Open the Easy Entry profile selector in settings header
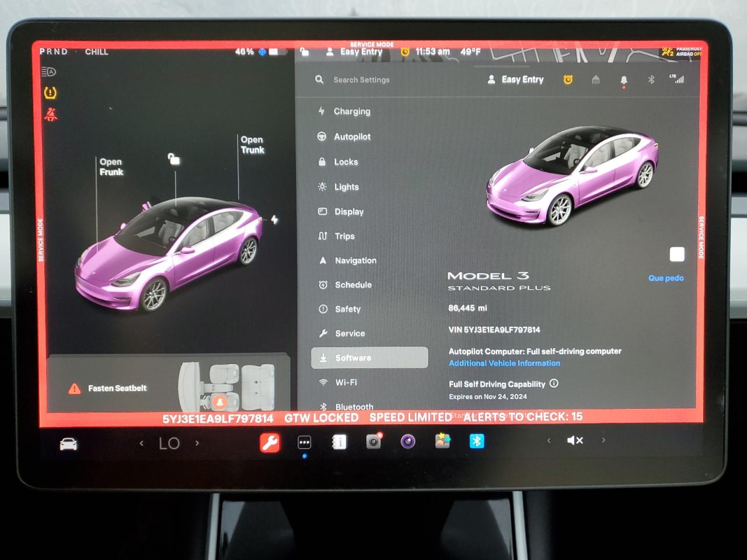 516,79
